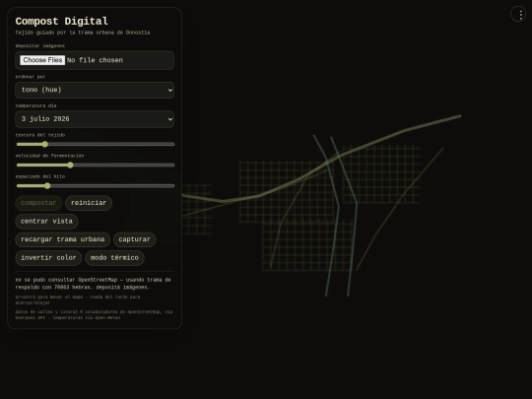532x399 pixels.
Task: Click the centrar vista button
Action: (x=46, y=222)
